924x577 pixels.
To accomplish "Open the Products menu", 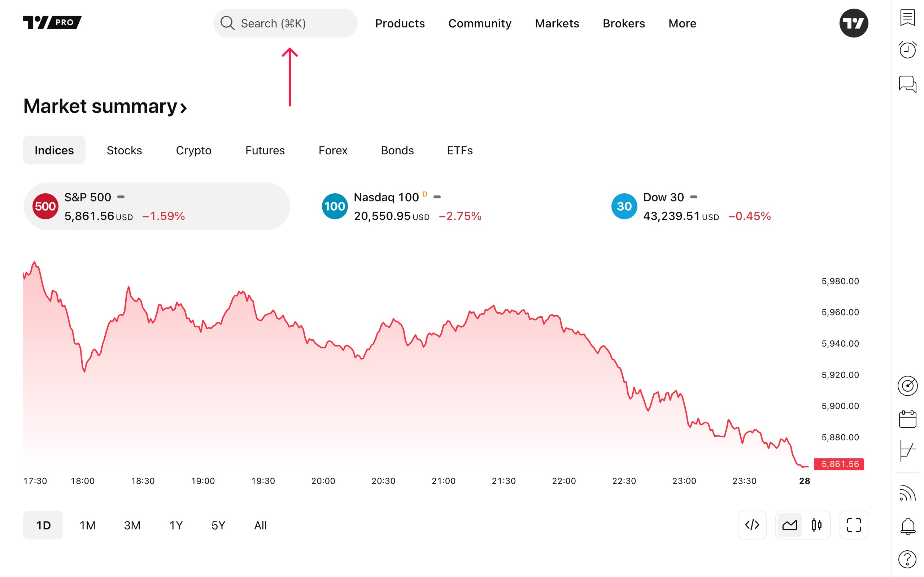I will 400,23.
